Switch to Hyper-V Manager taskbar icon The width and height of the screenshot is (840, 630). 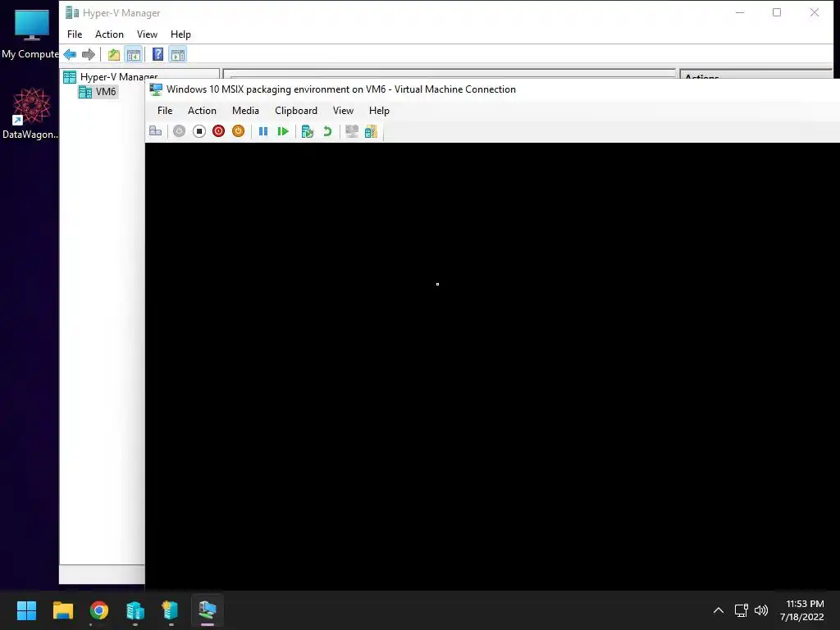point(135,610)
